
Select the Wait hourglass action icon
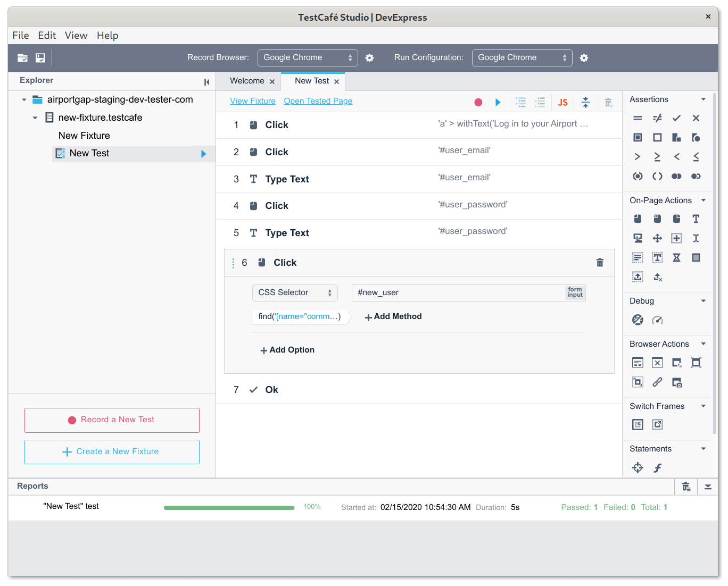(x=676, y=258)
